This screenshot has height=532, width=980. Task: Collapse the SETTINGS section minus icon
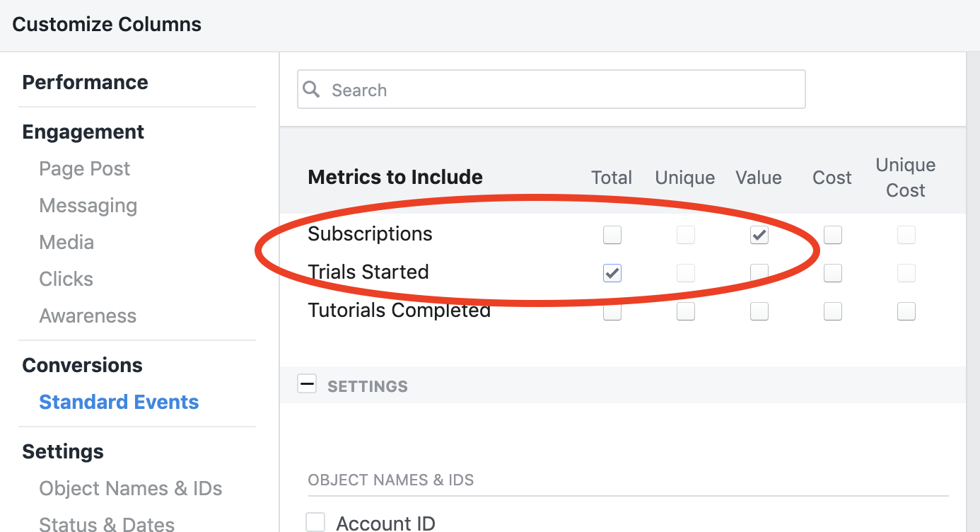tap(307, 384)
